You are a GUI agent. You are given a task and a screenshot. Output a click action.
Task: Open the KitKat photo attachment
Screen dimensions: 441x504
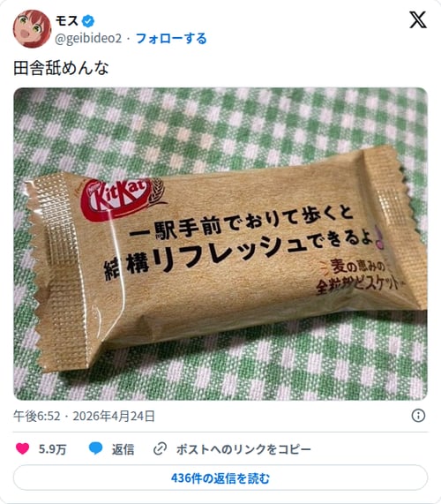coord(220,244)
